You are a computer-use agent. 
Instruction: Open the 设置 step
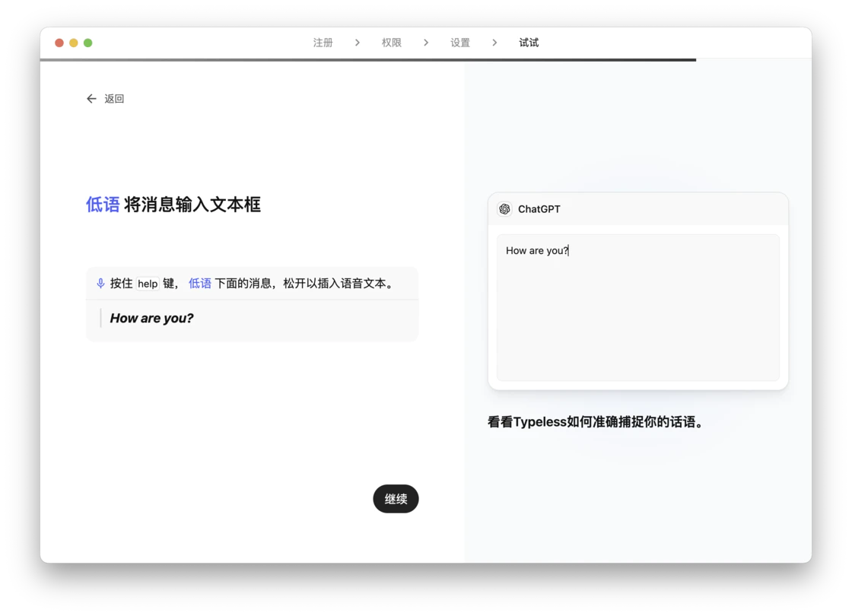pyautogui.click(x=460, y=43)
